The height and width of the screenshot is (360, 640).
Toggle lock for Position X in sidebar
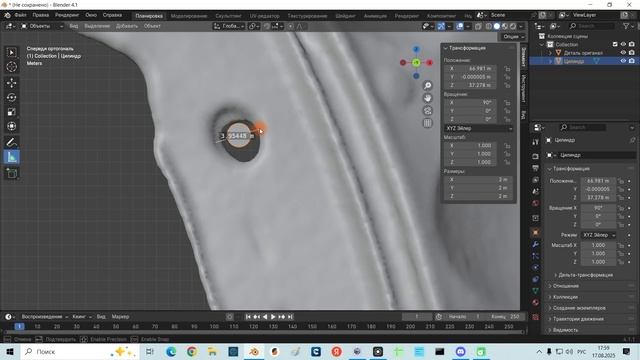507,69
